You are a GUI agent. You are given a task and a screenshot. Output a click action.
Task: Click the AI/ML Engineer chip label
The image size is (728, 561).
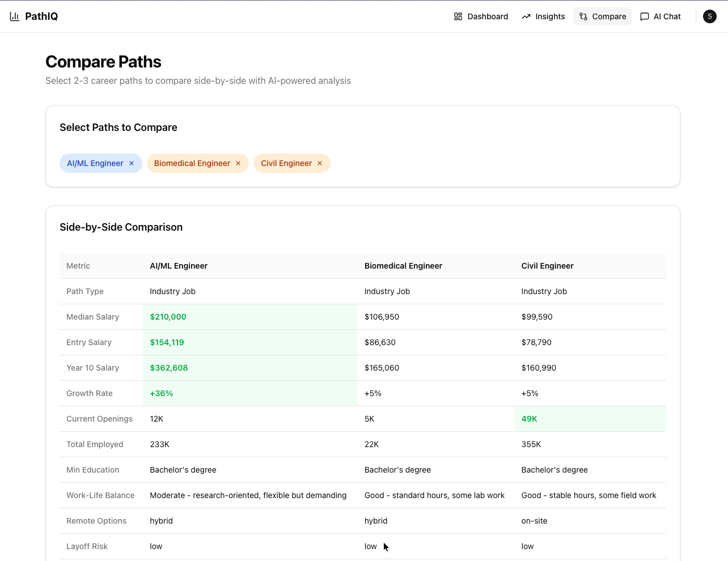95,163
